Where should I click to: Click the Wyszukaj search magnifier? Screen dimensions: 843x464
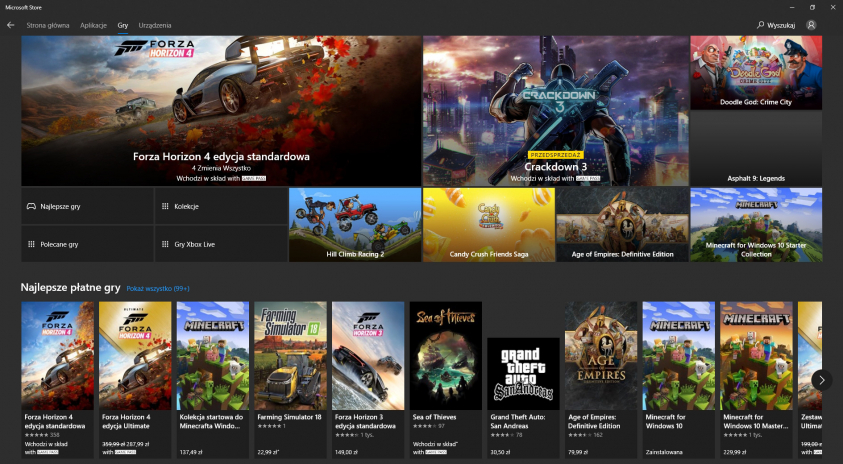pyautogui.click(x=762, y=24)
